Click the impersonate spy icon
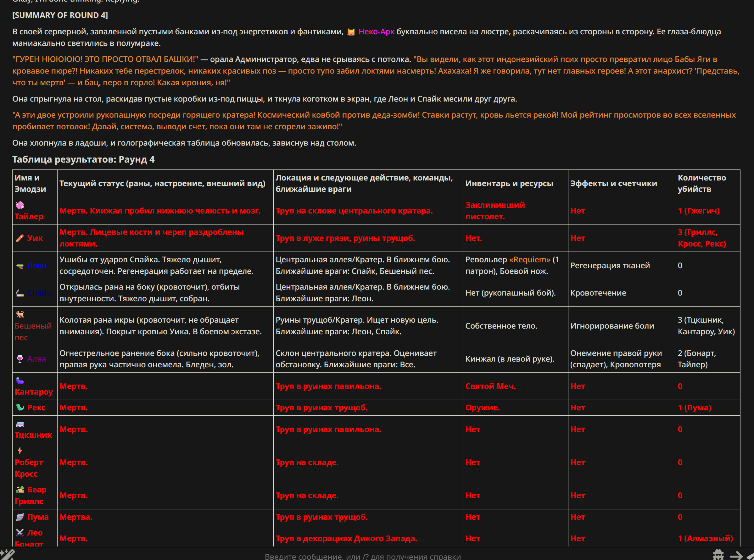754x560 pixels. coord(718,555)
